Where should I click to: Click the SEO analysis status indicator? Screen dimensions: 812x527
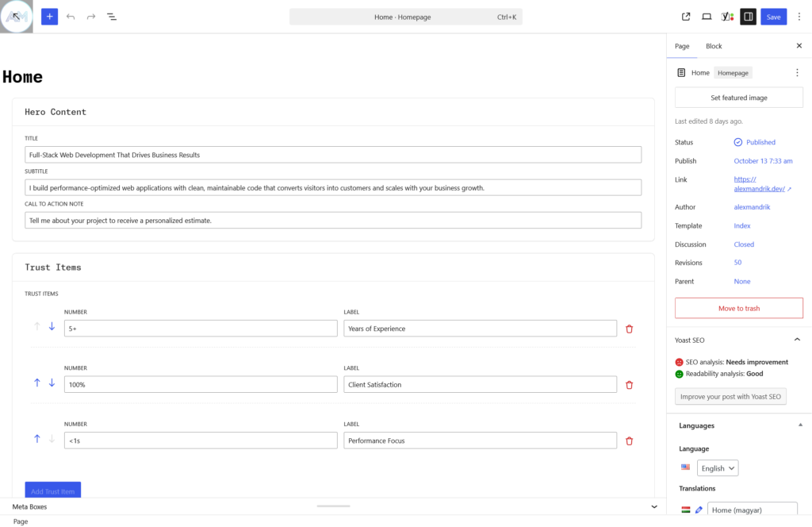click(680, 362)
